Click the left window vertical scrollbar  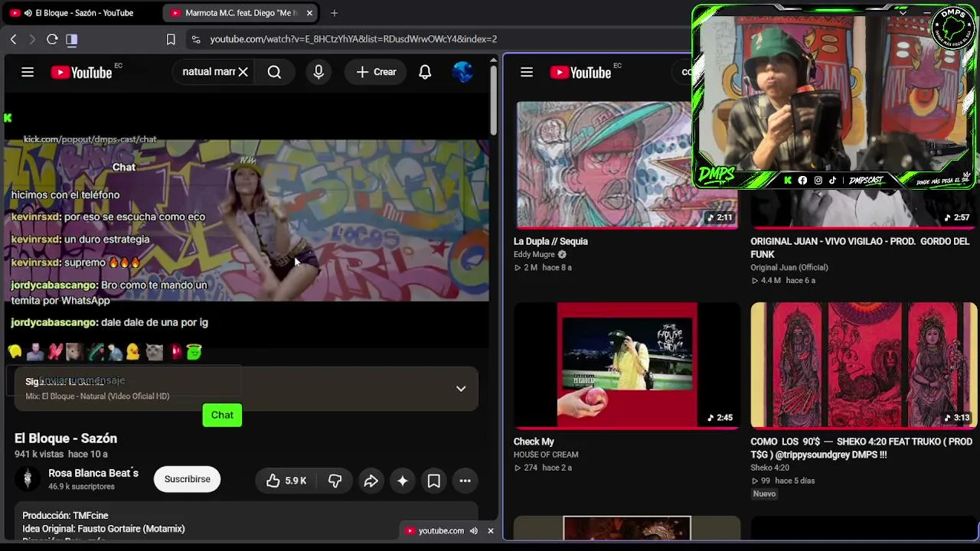(494, 99)
